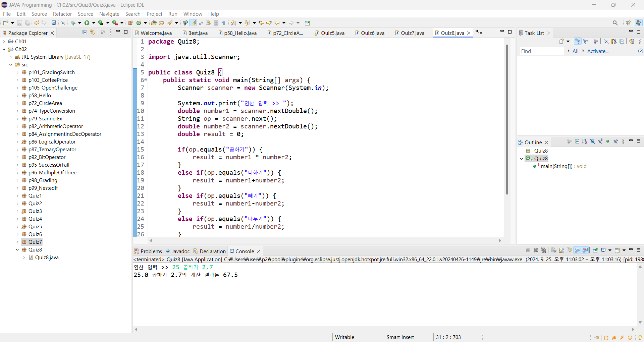Click the New Task icon in Task List
The image size is (644, 342).
pos(561,41)
